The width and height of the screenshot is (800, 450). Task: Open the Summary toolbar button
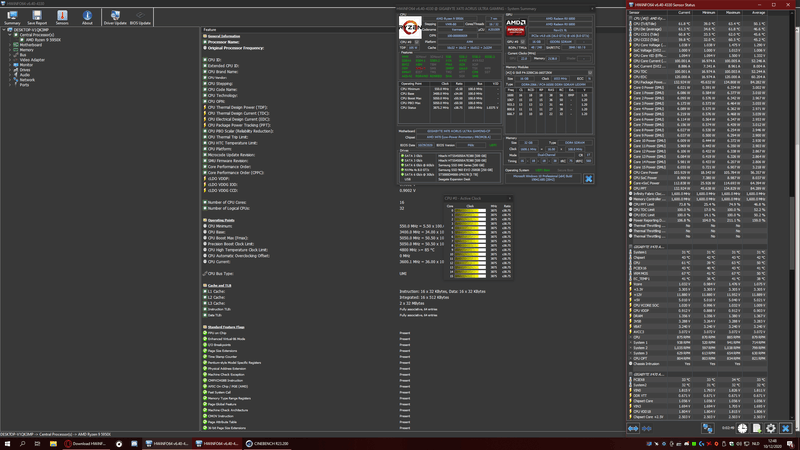click(12, 17)
